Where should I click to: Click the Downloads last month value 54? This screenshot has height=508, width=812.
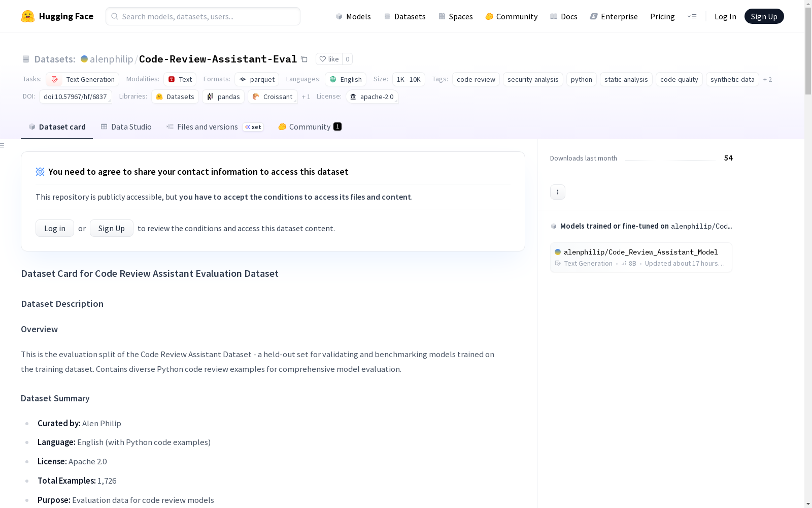728,158
